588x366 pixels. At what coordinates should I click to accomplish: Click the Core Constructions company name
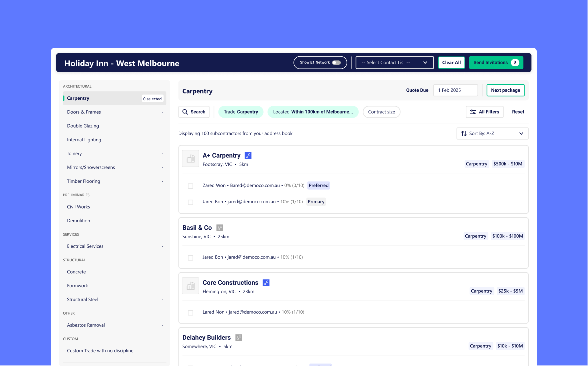(x=230, y=283)
